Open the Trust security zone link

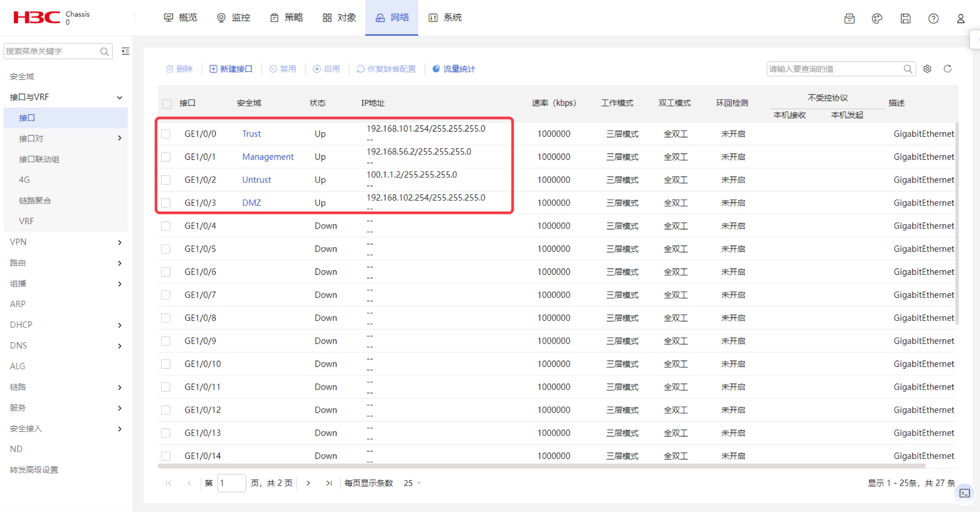click(252, 134)
